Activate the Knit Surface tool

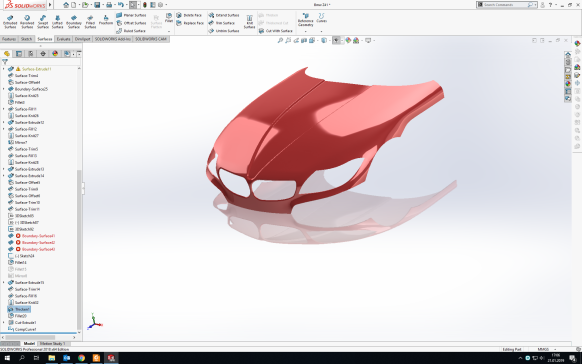[249, 22]
